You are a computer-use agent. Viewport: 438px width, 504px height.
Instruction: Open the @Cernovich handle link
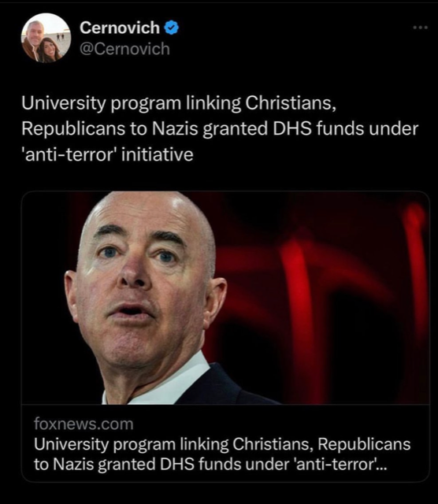click(x=124, y=49)
